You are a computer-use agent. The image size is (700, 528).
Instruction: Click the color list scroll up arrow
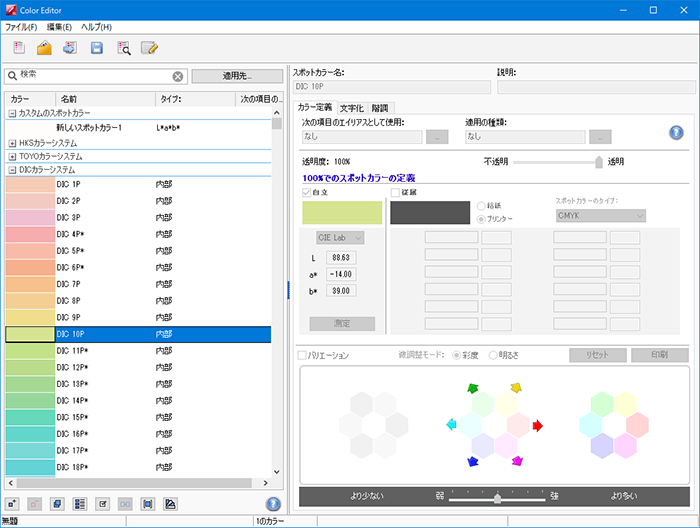coord(277,112)
